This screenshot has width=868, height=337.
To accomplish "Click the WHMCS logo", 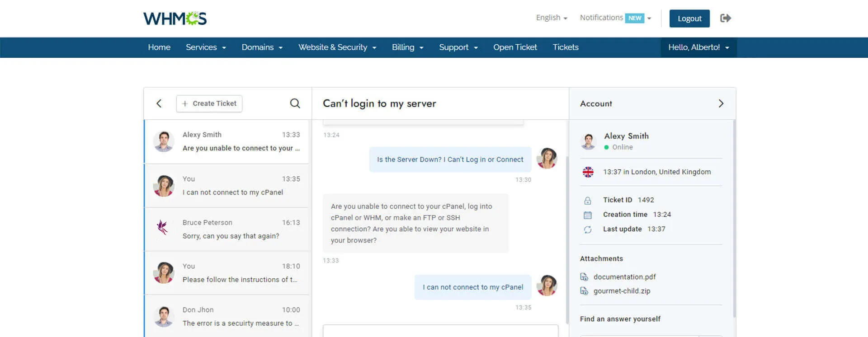I will pos(175,19).
